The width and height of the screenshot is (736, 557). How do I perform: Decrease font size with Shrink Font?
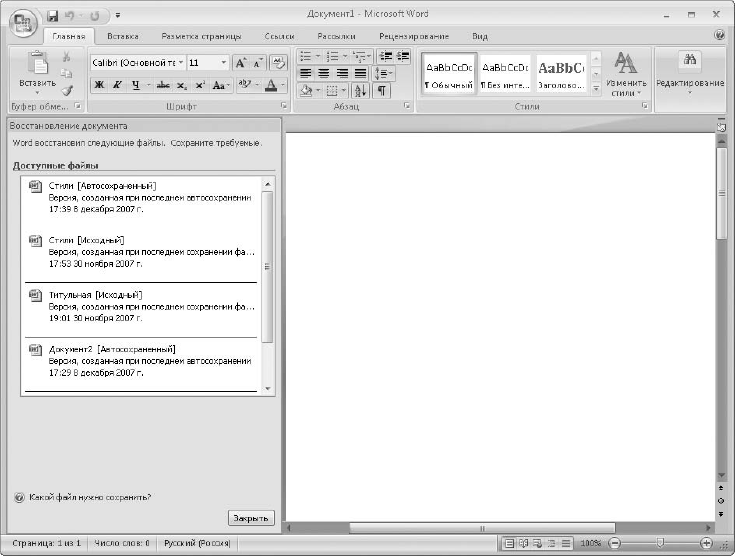(257, 63)
